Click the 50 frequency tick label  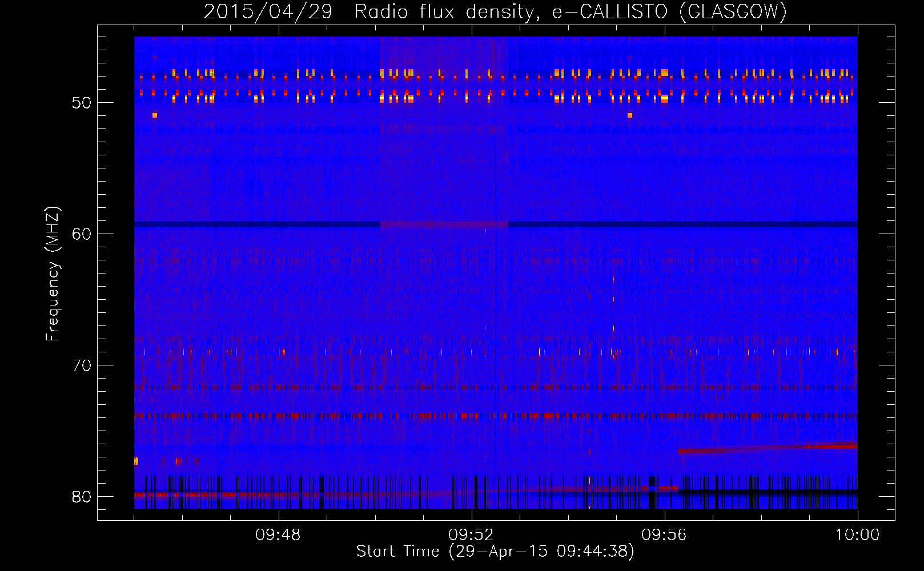(x=82, y=103)
